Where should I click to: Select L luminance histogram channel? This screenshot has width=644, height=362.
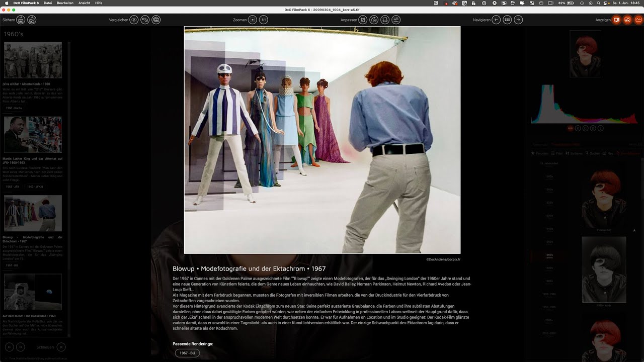tap(600, 128)
